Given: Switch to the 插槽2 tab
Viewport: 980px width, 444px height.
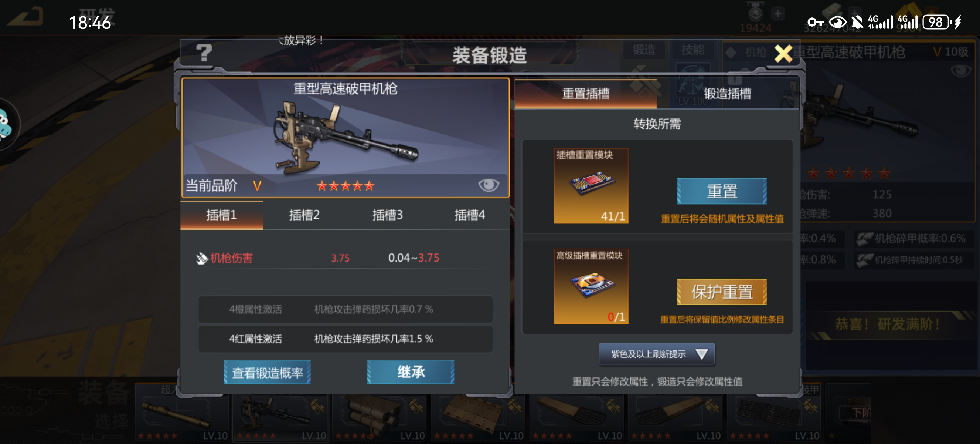Looking at the screenshot, I should tap(304, 215).
